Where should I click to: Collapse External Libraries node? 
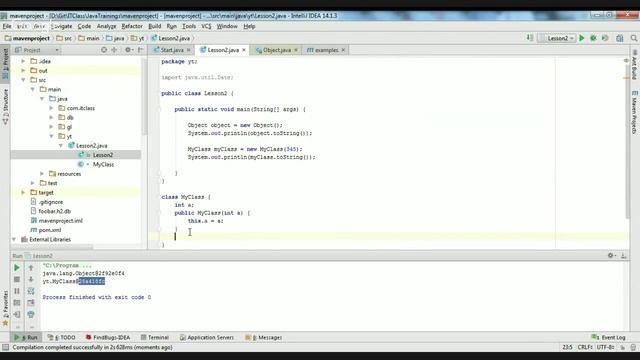coord(14,240)
